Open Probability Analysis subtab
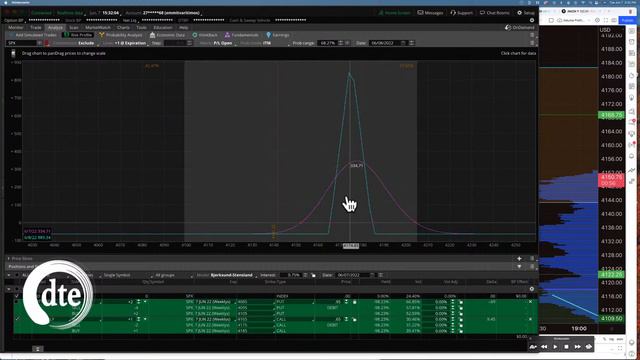 point(121,35)
